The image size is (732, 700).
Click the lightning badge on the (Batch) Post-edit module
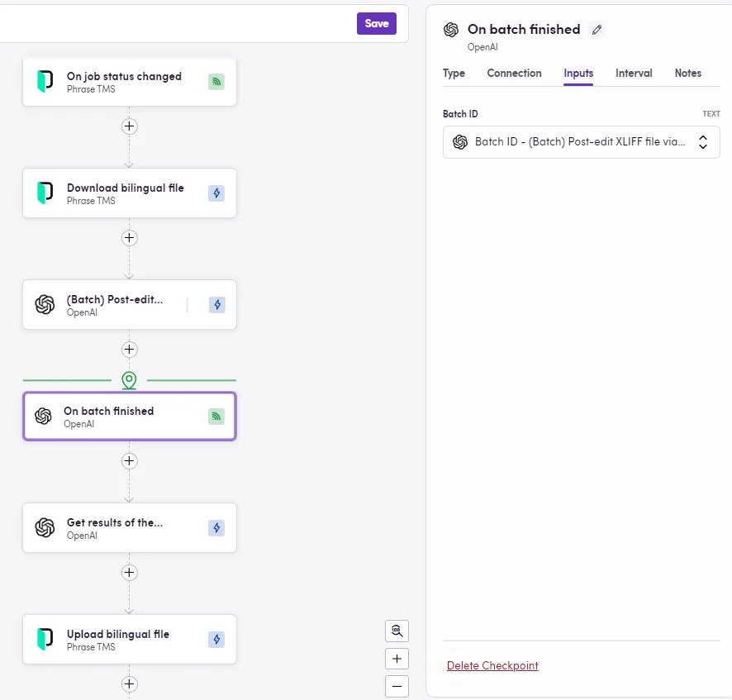[x=216, y=305]
